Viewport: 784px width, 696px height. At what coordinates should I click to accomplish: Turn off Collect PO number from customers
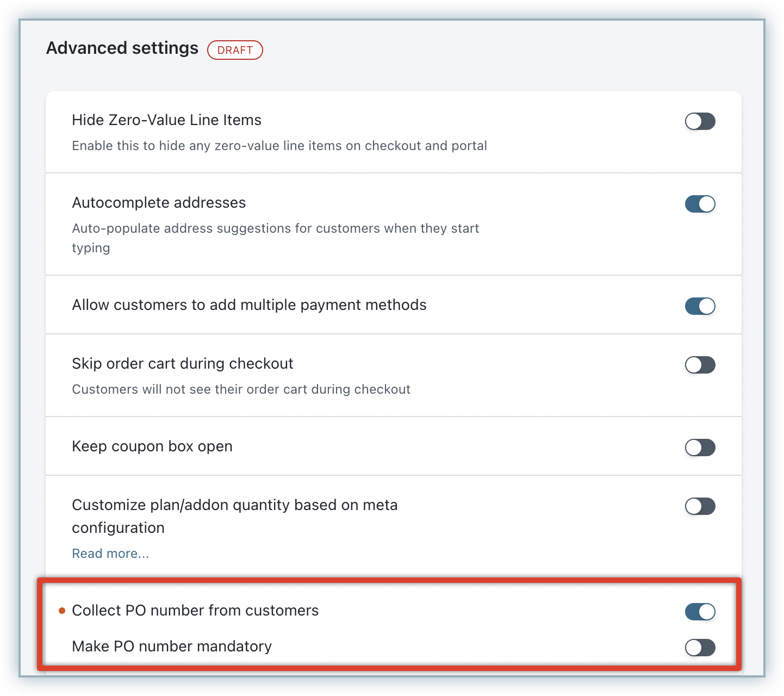coord(700,612)
